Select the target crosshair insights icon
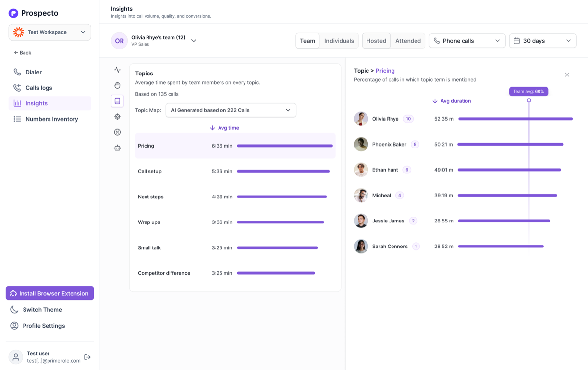 (117, 117)
